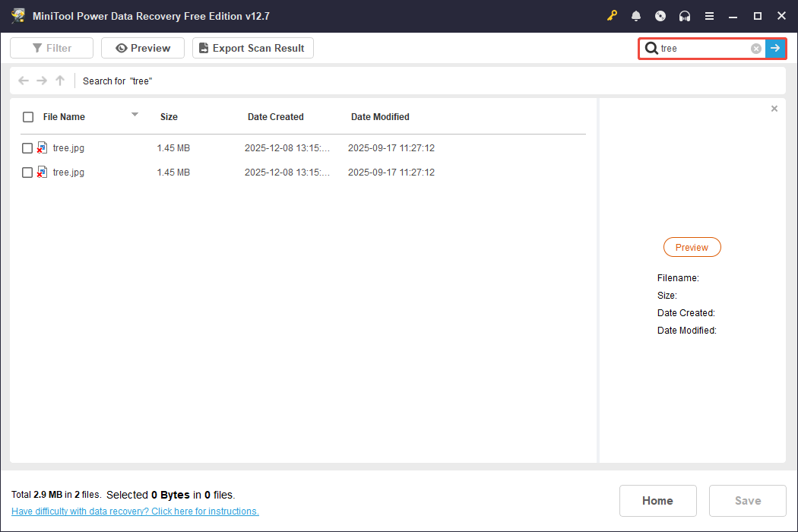Navigate back with the left arrow icon

pos(23,81)
